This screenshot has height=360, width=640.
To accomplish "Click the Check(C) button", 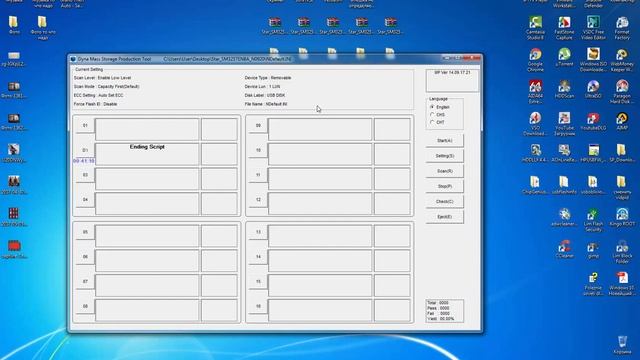I will (x=444, y=201).
